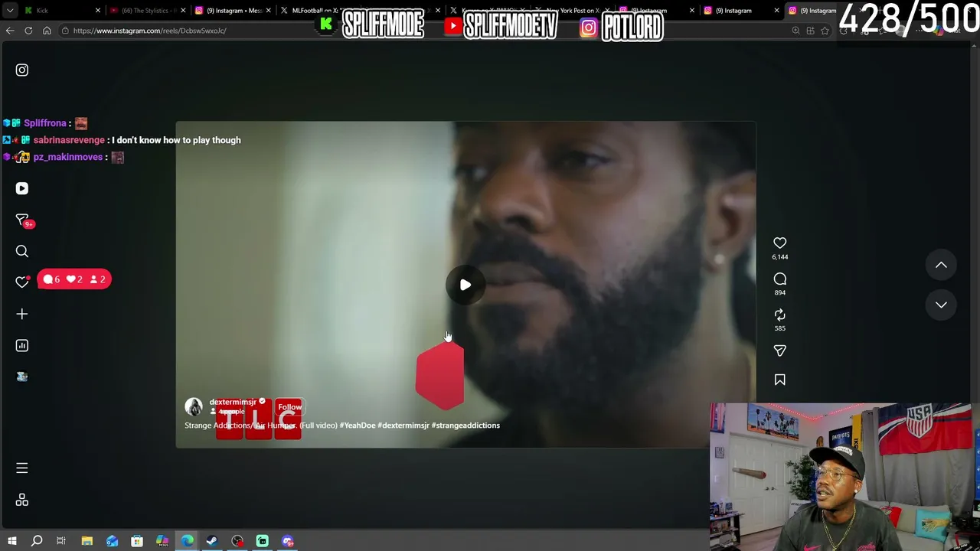
Task: Open the #dextermimsjr hashtag
Action: click(x=403, y=425)
